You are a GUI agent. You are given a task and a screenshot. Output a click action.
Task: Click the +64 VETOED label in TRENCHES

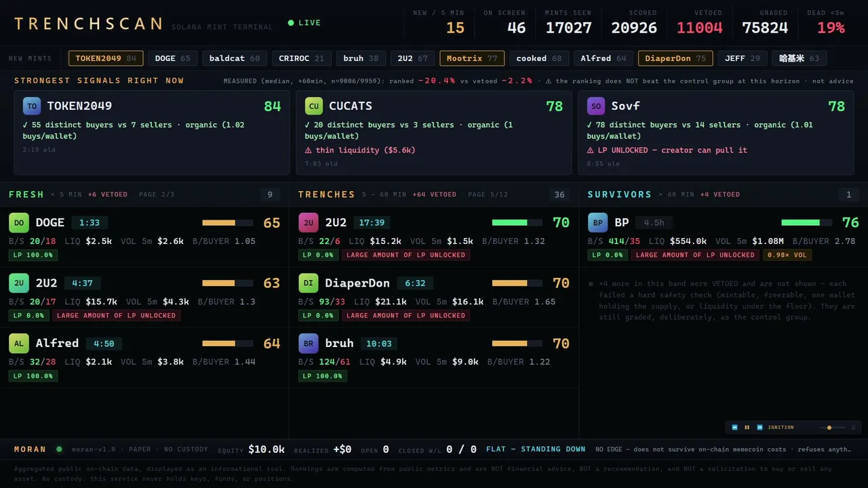coord(435,195)
